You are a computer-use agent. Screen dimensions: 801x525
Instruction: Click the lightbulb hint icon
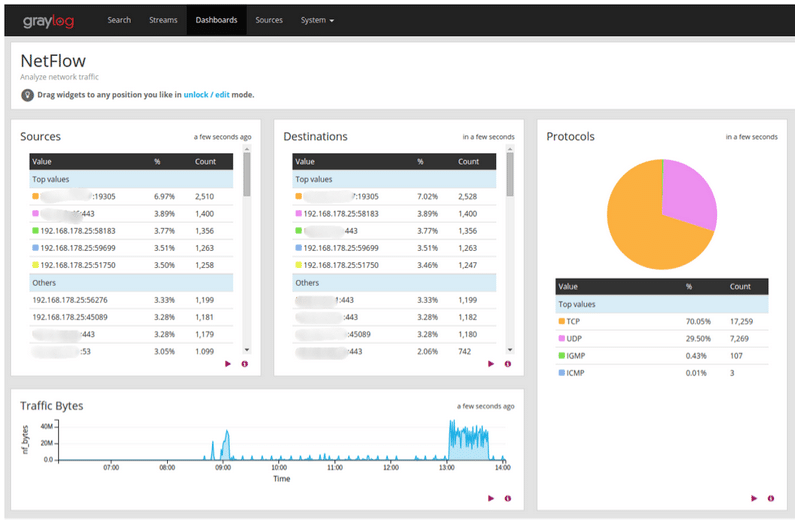[x=27, y=95]
